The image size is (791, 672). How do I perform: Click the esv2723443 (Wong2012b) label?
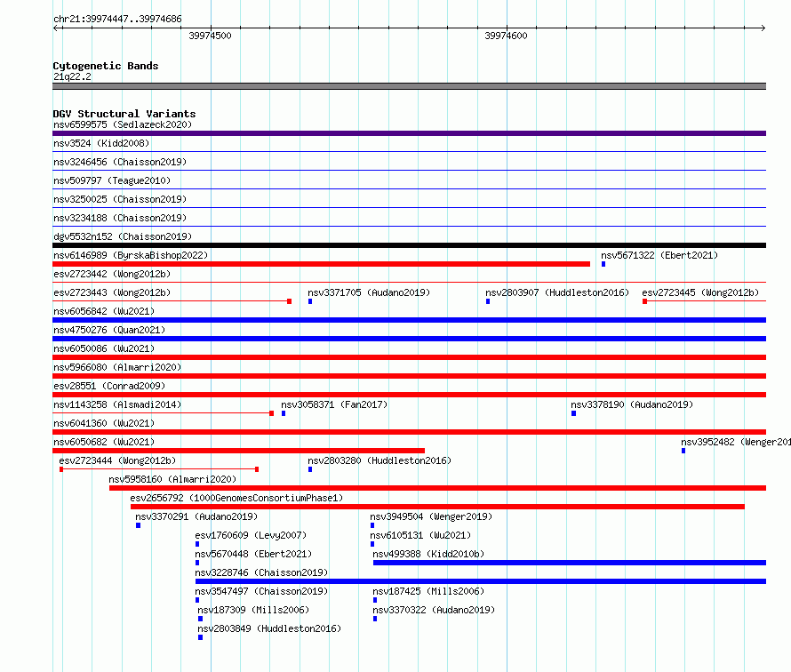[x=112, y=292]
